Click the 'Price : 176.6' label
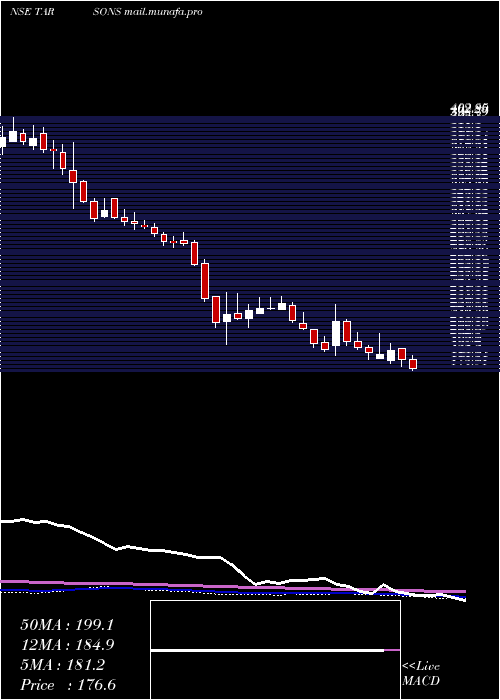Viewport: 500px width, 700px height. (68, 685)
